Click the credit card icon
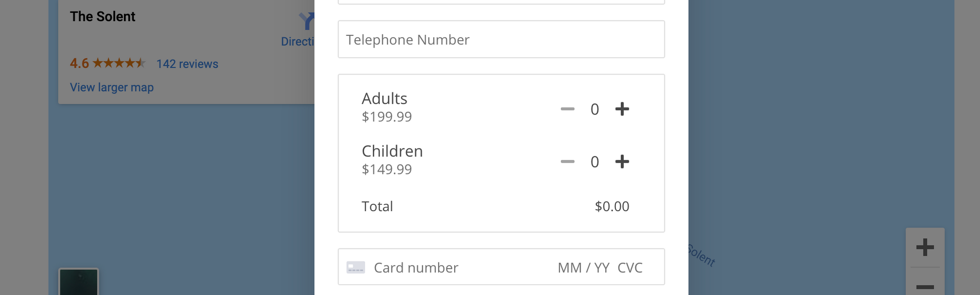This screenshot has width=980, height=295. pyautogui.click(x=356, y=268)
